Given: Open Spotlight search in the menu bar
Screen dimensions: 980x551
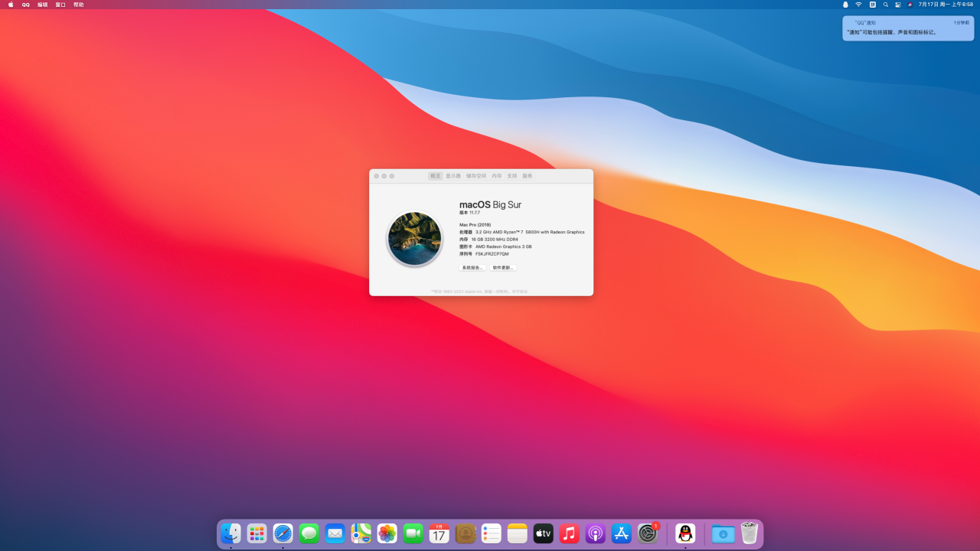Looking at the screenshot, I should (886, 5).
